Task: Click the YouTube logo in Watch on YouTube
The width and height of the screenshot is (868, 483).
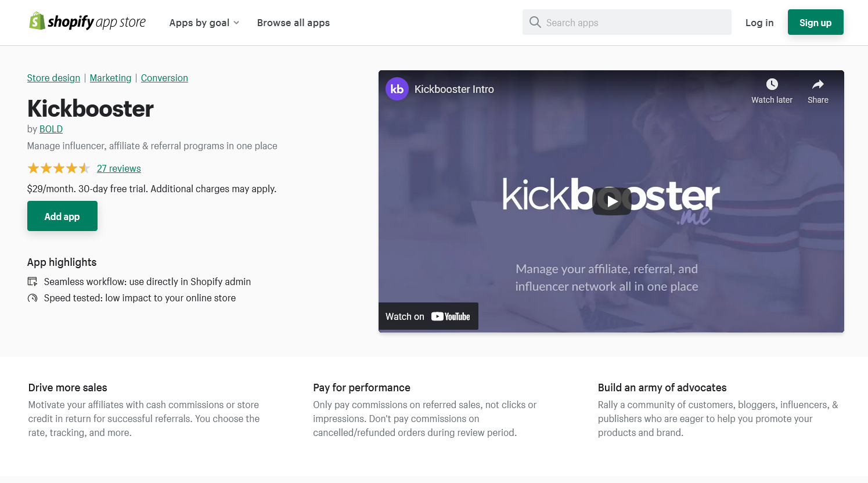Action: pos(451,316)
